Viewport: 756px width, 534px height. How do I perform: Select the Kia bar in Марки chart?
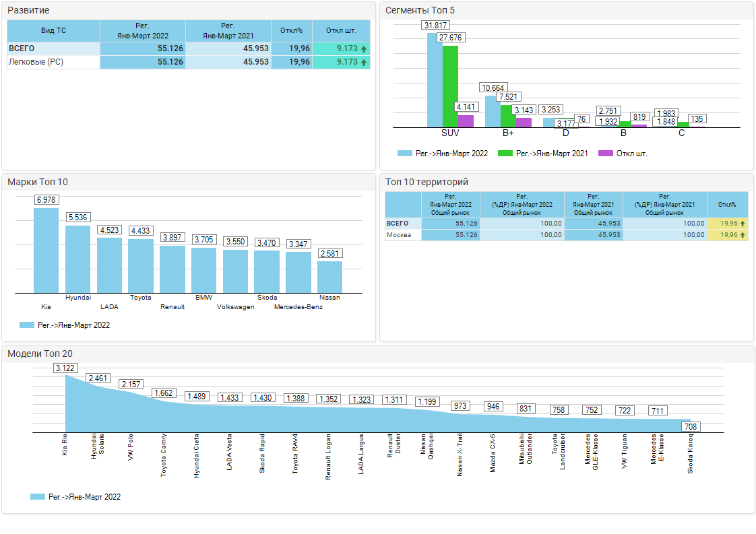tap(46, 250)
